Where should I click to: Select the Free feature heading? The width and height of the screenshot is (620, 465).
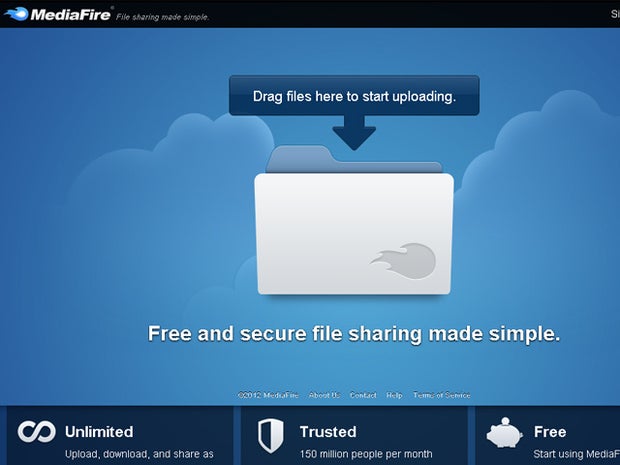[550, 432]
